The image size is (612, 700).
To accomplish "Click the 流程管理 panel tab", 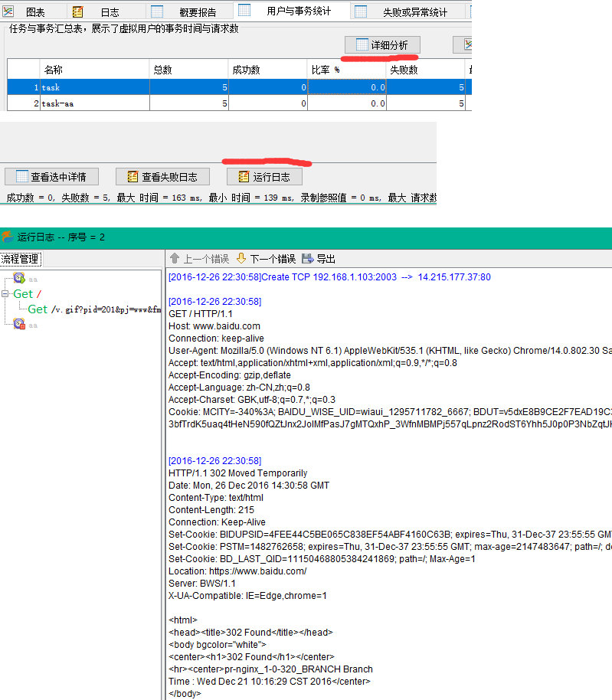I will [20, 259].
